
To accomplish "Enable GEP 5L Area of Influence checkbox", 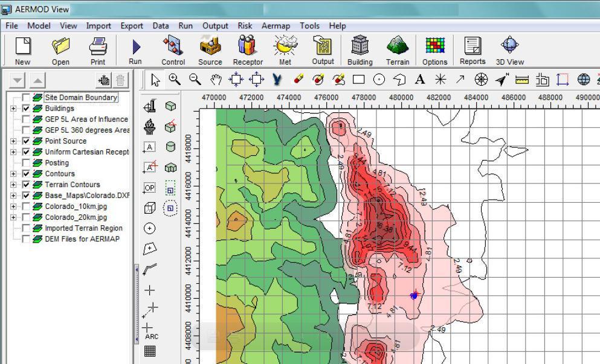I will (25, 120).
